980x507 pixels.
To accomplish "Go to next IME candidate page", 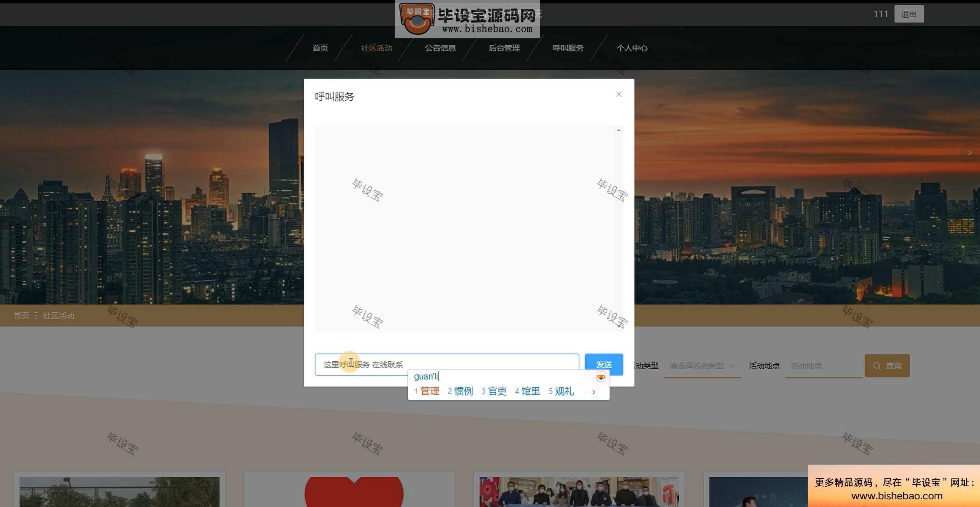I will tap(594, 392).
